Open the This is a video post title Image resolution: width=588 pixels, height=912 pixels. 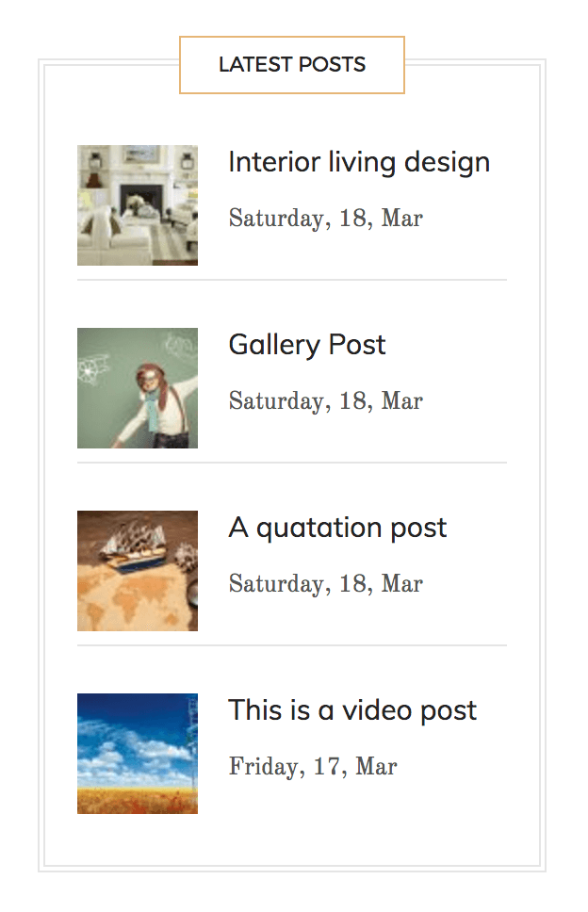[352, 710]
